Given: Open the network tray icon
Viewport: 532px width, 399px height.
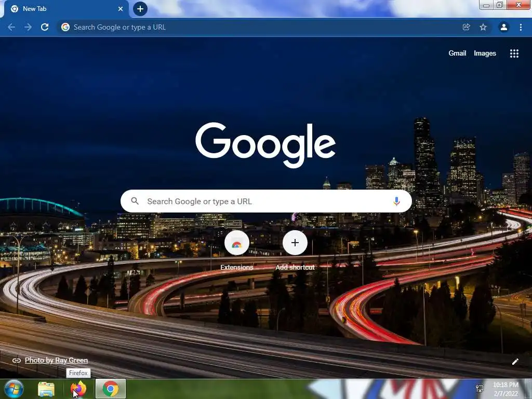Looking at the screenshot, I should click(x=480, y=389).
